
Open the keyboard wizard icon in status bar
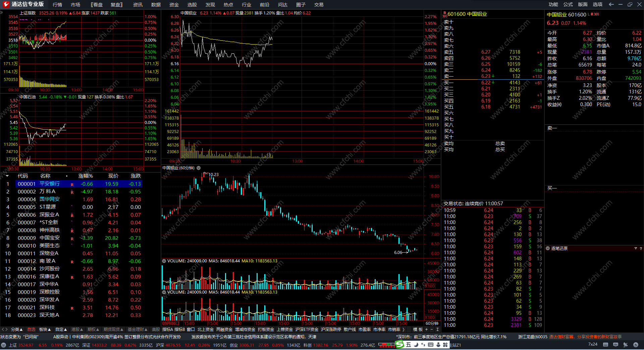coord(605,345)
